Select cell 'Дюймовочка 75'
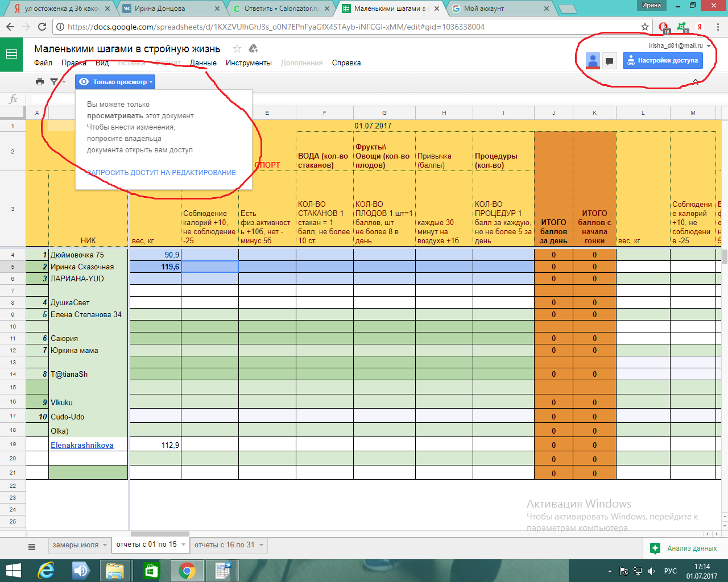 click(88, 255)
